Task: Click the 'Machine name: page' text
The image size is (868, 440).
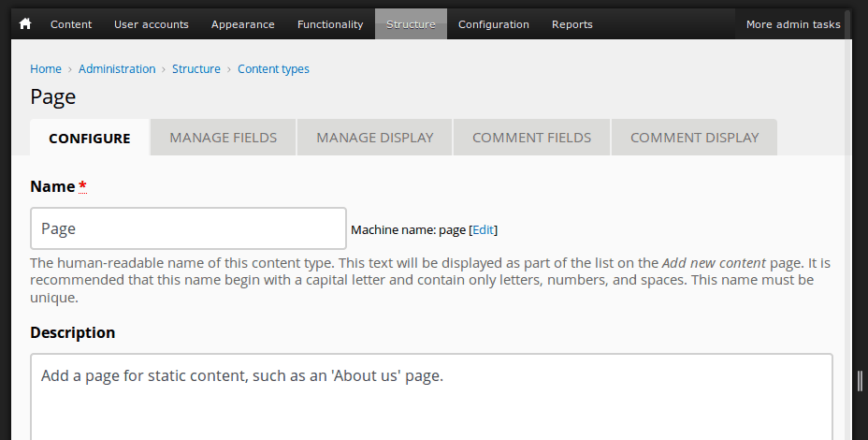Action: tap(408, 230)
